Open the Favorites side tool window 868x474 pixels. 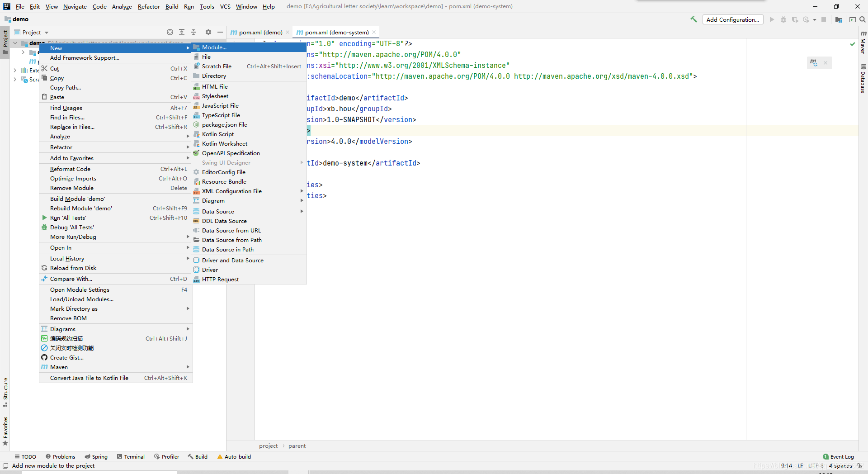tap(5, 431)
